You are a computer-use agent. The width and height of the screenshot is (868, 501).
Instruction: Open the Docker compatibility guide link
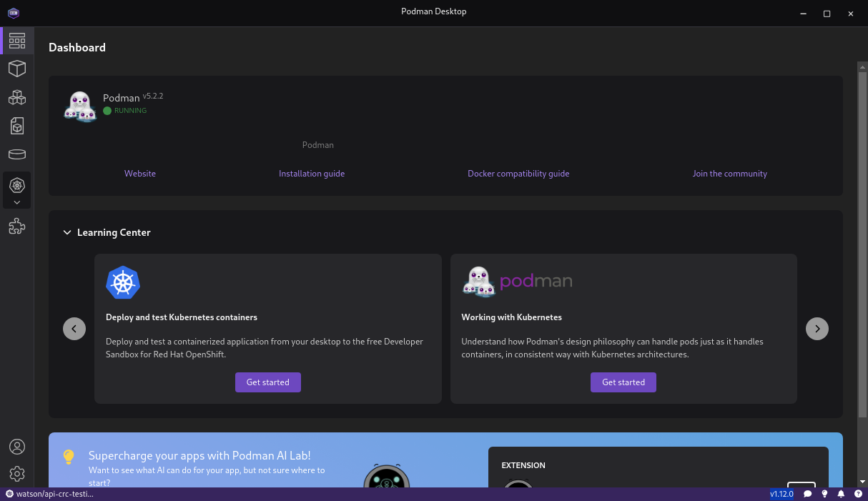pyautogui.click(x=518, y=174)
